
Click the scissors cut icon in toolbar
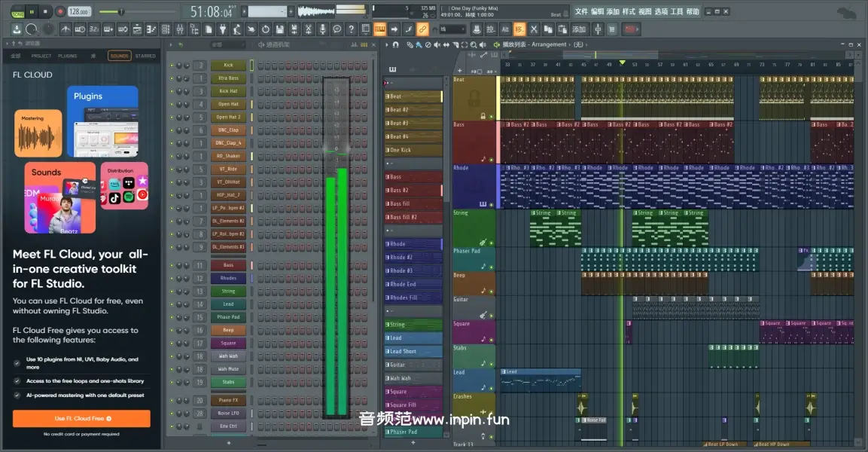pos(534,29)
